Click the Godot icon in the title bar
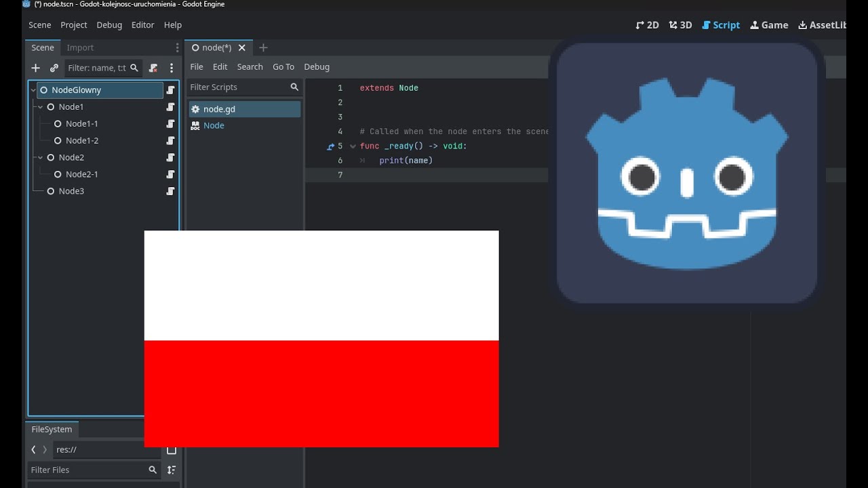Image resolution: width=868 pixels, height=488 pixels. (26, 4)
